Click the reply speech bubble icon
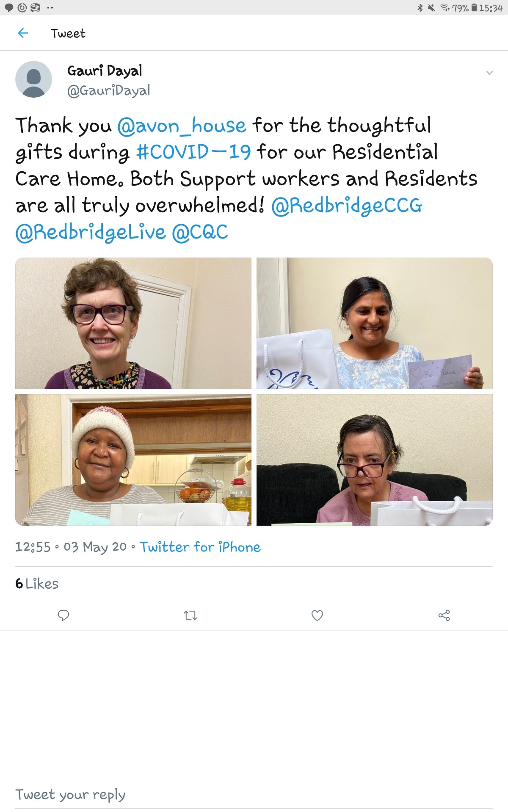This screenshot has width=508, height=812. (63, 615)
